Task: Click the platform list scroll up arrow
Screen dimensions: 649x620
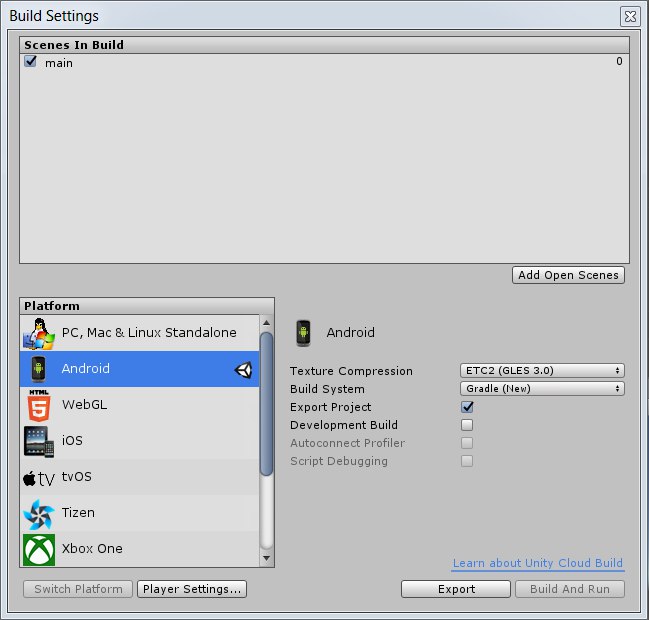Action: [267, 323]
